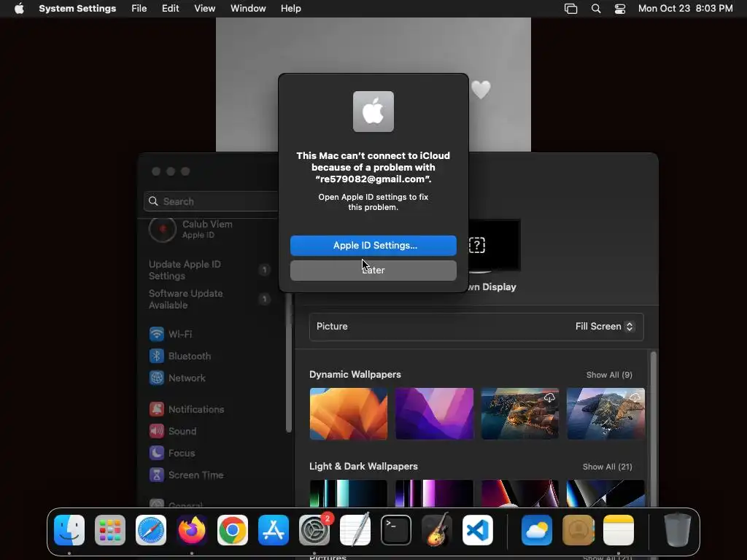
Task: Open Control Center in menu bar
Action: 620,9
